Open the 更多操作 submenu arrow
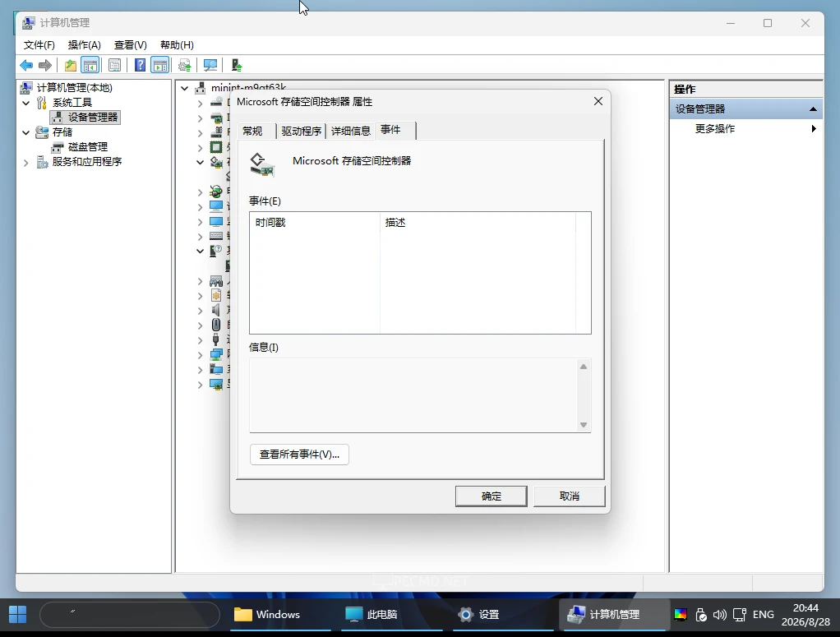This screenshot has height=637, width=840. click(x=814, y=128)
